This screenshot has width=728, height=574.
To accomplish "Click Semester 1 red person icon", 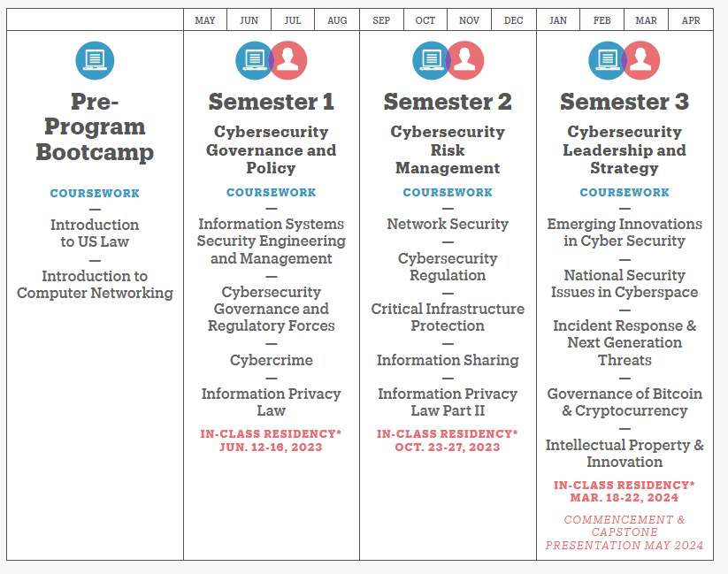I will click(x=290, y=60).
